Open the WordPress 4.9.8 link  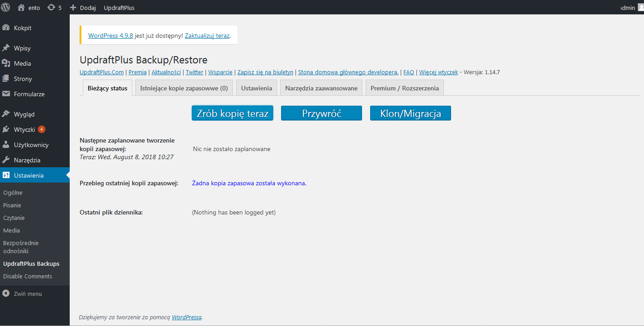tap(111, 36)
